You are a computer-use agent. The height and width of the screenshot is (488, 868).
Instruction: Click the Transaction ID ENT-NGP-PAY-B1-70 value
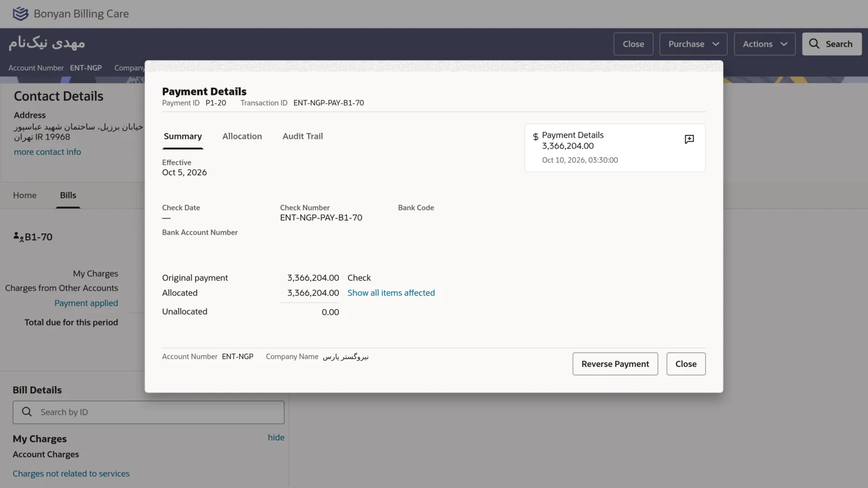[x=329, y=103]
